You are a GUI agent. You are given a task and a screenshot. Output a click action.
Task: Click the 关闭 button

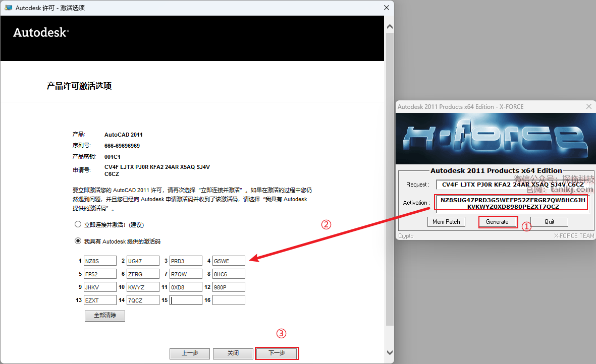233,353
